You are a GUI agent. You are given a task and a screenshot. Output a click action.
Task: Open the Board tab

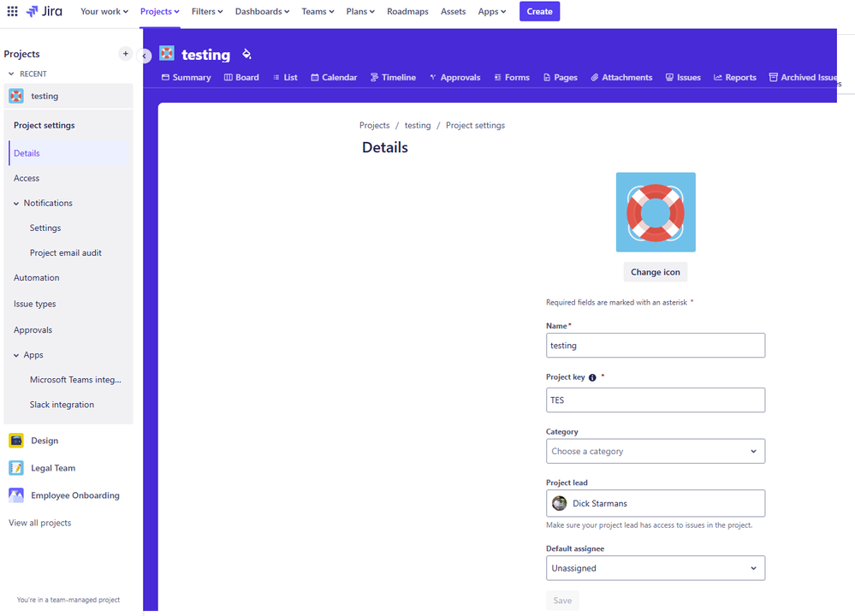click(x=241, y=77)
